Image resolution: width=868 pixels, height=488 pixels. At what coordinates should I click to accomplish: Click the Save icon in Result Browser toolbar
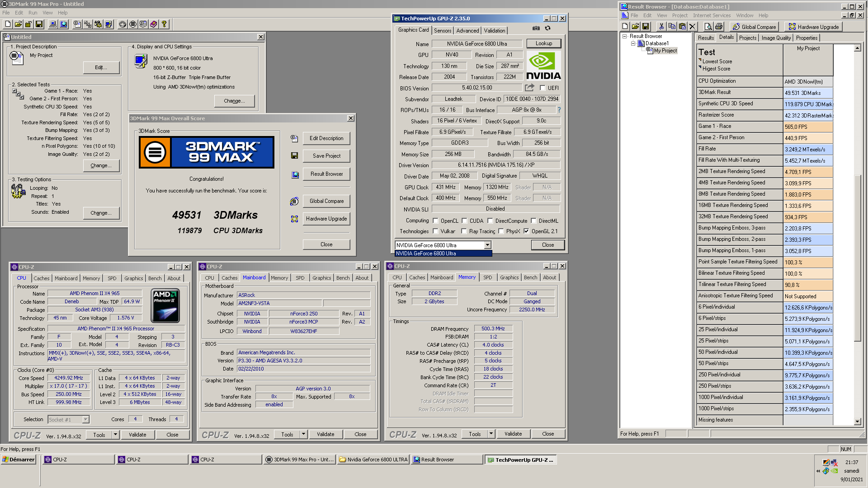click(646, 27)
